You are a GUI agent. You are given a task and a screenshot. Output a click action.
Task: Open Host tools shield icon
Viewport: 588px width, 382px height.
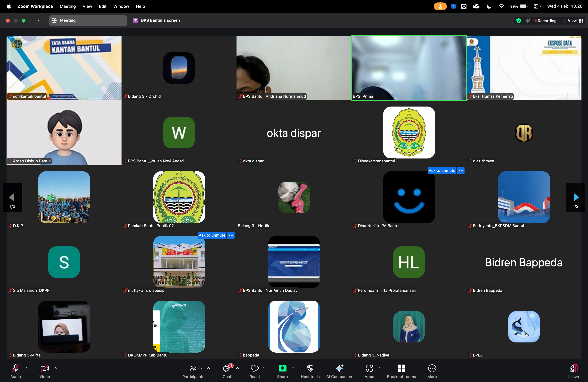click(310, 368)
